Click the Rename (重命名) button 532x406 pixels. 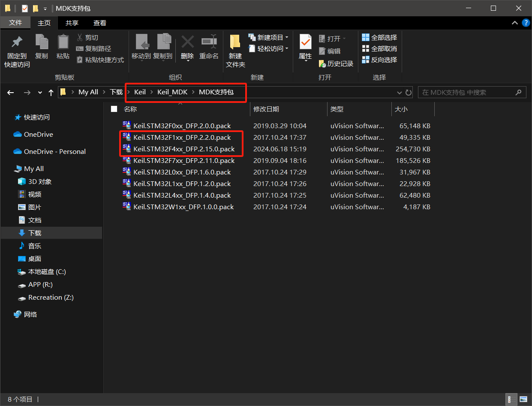pos(209,47)
